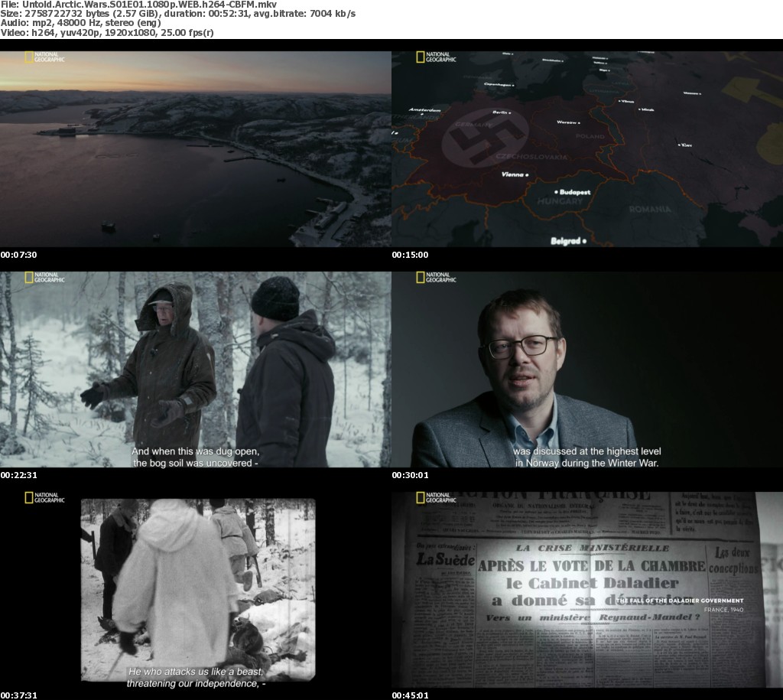Click the 00:30:01 timestamp label

(410, 475)
